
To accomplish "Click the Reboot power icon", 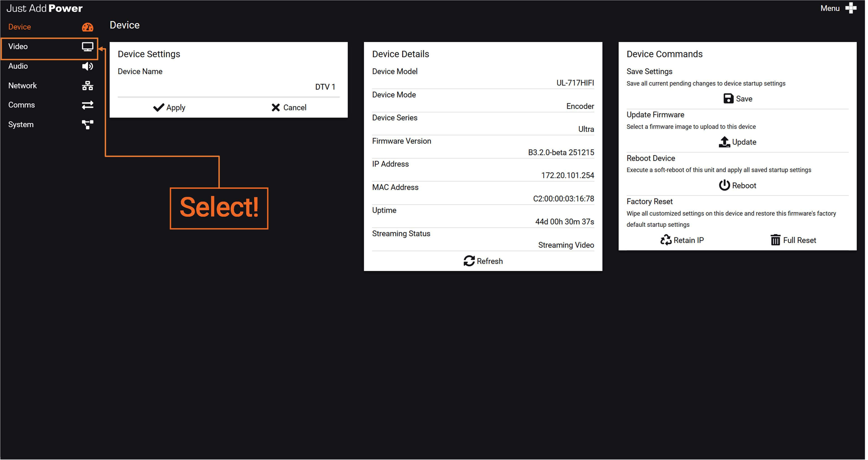I will [724, 185].
